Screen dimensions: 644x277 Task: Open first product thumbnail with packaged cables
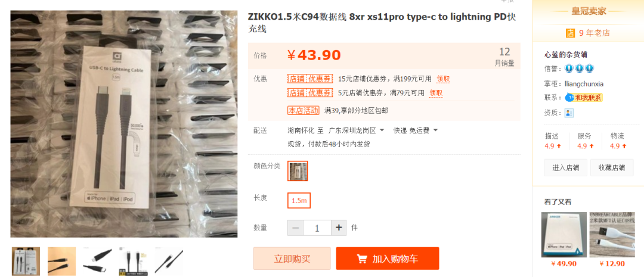[x=26, y=261]
